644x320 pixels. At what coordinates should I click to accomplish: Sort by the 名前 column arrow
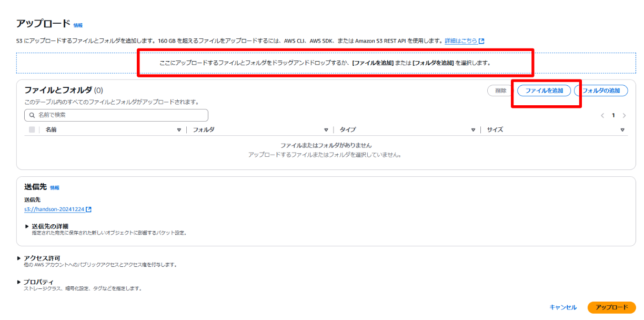coord(179,130)
